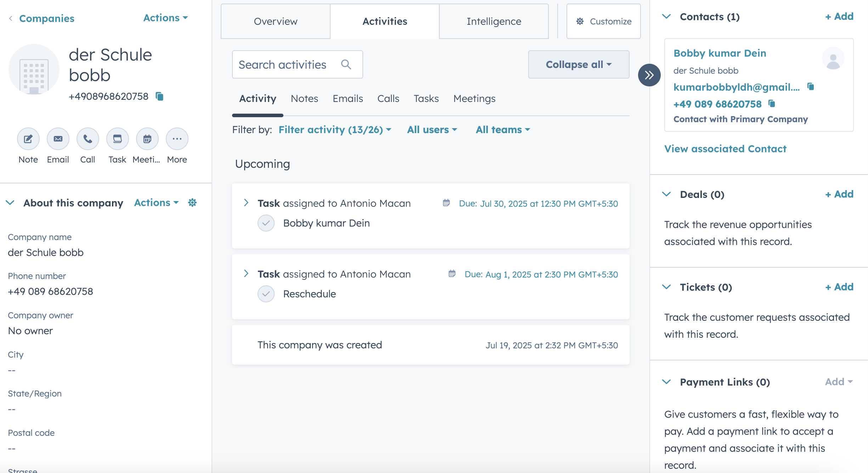The width and height of the screenshot is (868, 473).
Task: Collapse the Deals (0) section
Action: coord(666,194)
